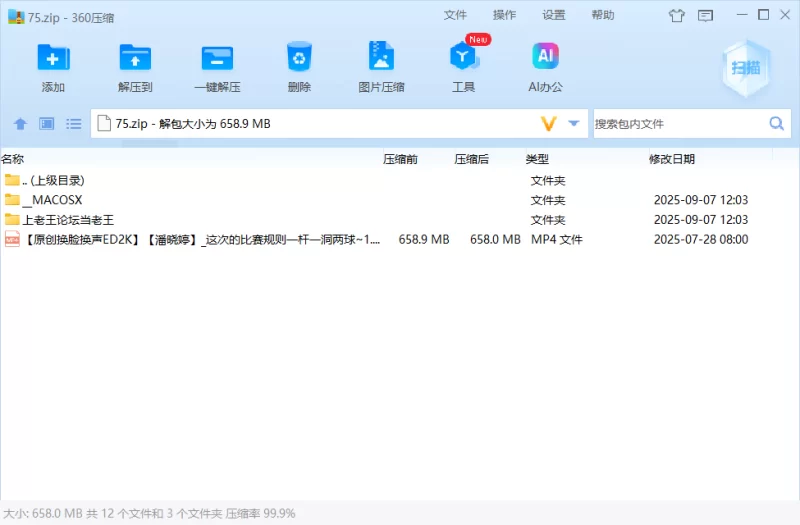Click the 扫描 scan hexagon badge
This screenshot has width=800, height=525.
746,68
